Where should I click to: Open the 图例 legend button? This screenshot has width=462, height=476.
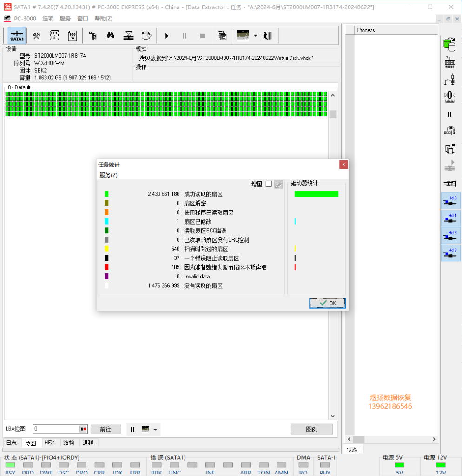[x=312, y=429]
